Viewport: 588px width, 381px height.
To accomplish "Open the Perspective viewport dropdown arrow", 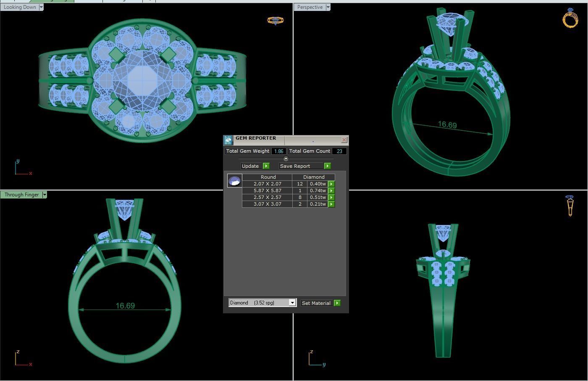I will pyautogui.click(x=328, y=7).
